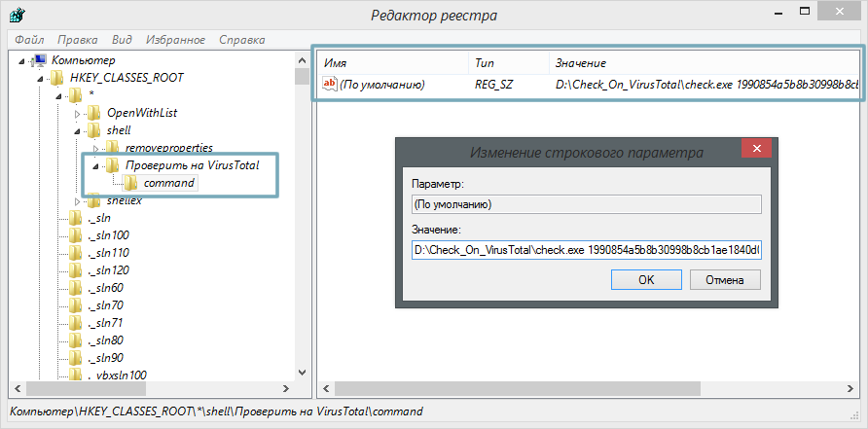Click the REG_SZ type cell
The image size is (868, 429).
493,86
